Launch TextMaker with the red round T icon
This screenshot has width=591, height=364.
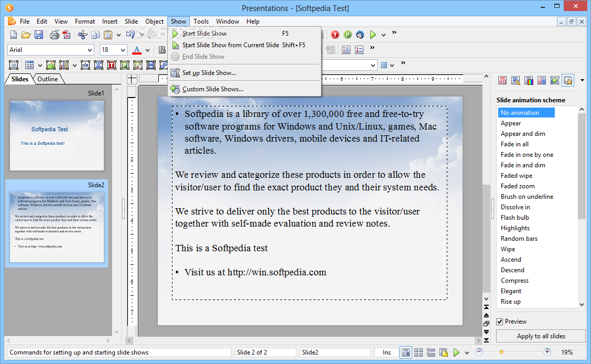point(335,35)
